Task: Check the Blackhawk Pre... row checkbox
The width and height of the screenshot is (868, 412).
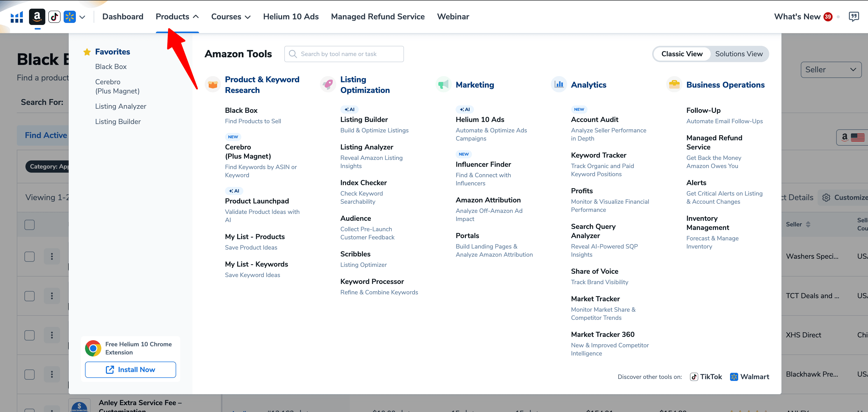Action: pos(30,374)
